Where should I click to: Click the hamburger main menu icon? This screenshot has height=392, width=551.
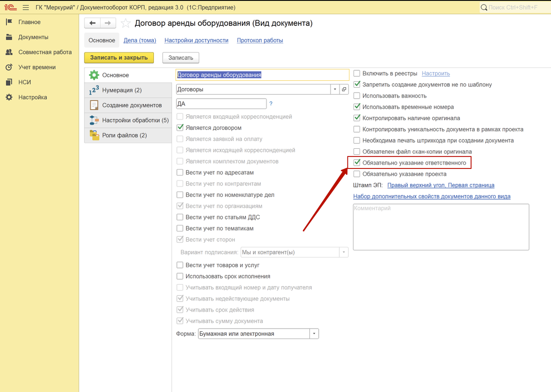25,7
